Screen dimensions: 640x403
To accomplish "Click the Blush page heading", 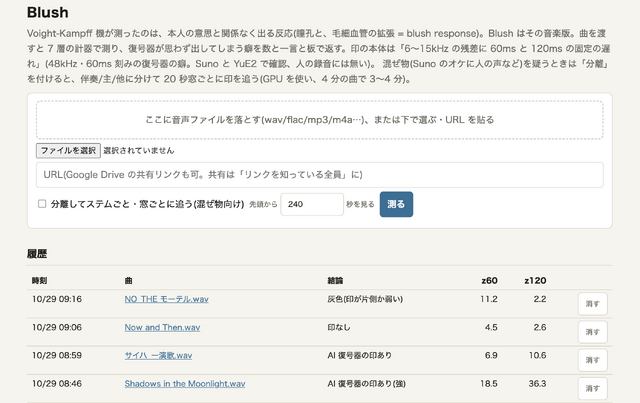I will click(x=48, y=13).
